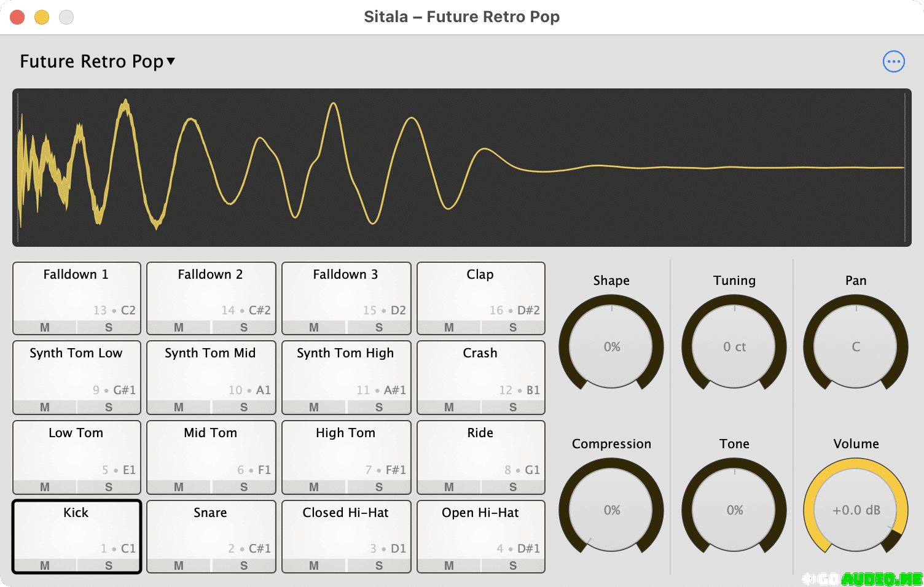Solo the Ride pad

tap(513, 487)
